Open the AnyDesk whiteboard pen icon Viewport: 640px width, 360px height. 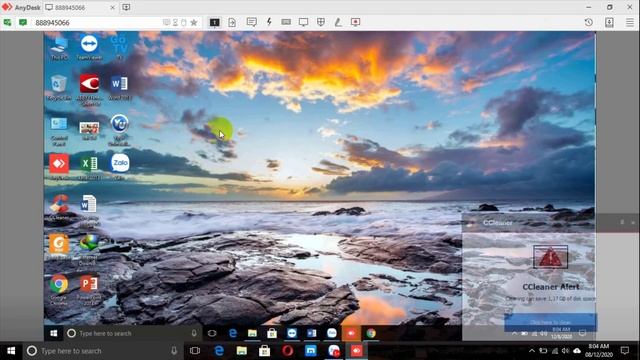tap(338, 22)
